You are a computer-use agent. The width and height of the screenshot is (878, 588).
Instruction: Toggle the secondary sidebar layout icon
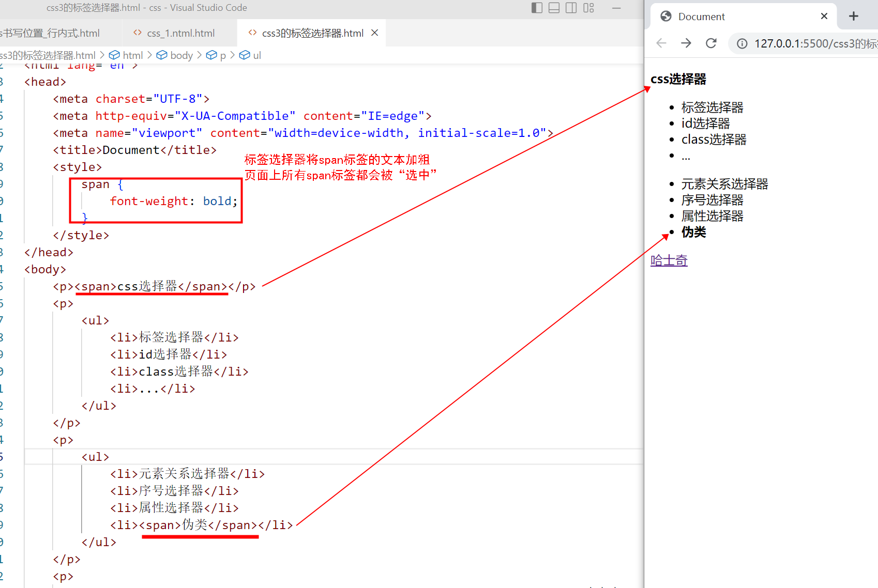point(571,8)
